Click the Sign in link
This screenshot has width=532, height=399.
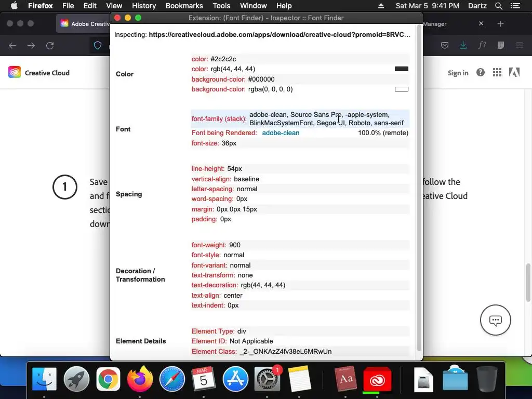pos(458,73)
